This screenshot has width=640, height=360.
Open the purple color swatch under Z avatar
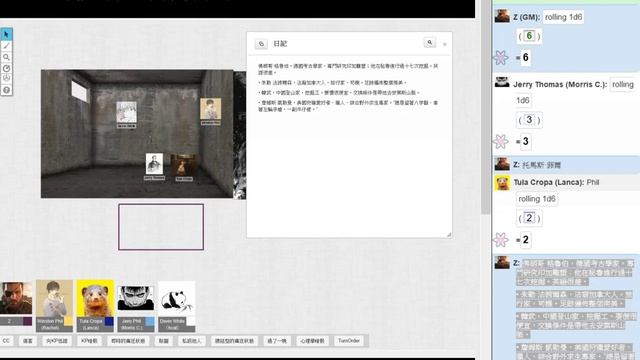coord(27,322)
